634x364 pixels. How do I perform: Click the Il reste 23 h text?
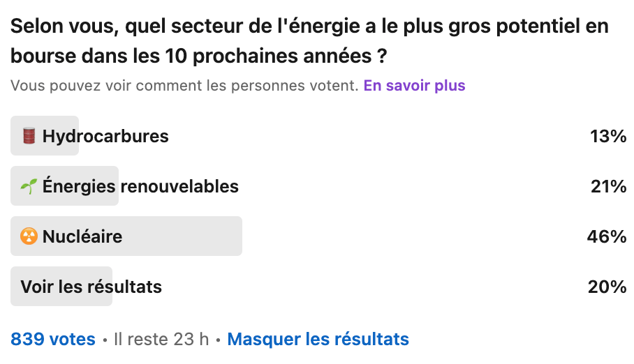[161, 339]
